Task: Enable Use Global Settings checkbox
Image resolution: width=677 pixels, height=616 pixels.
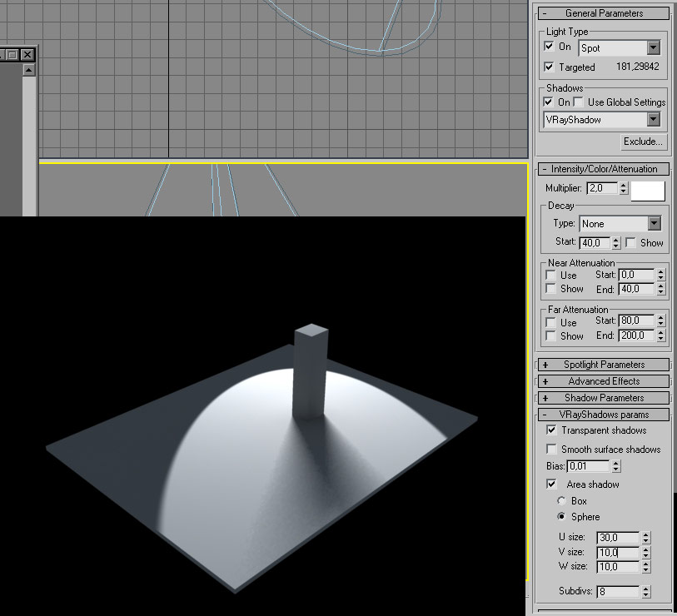Action: (x=579, y=102)
